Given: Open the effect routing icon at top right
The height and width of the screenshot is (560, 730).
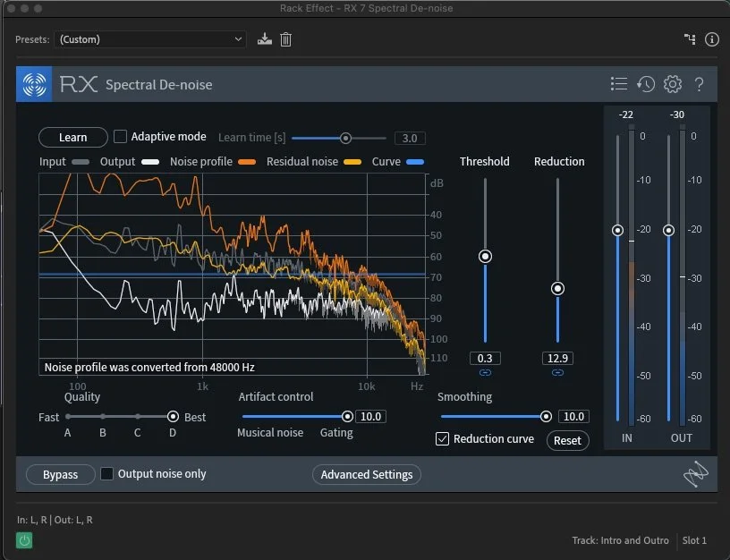Looking at the screenshot, I should click(x=690, y=39).
